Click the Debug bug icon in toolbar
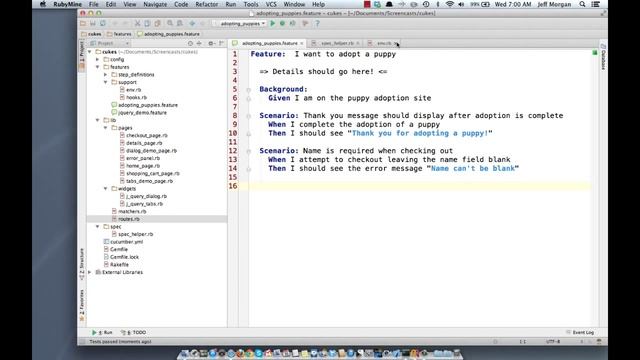This screenshot has height=360, width=640. pyautogui.click(x=282, y=24)
